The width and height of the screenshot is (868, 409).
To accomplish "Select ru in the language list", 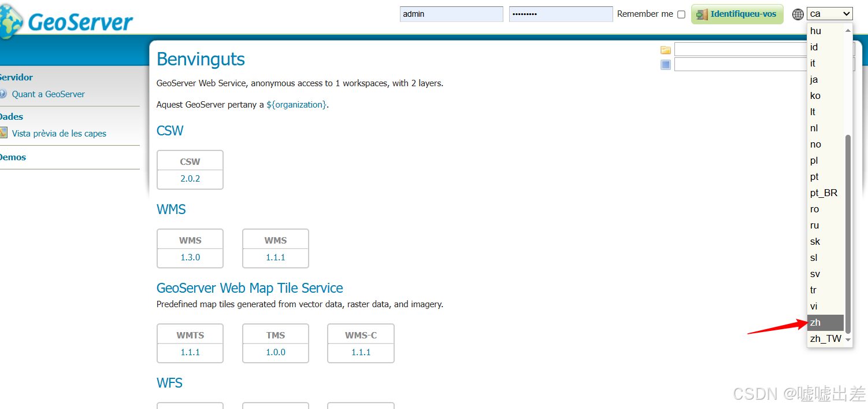I will pos(826,226).
